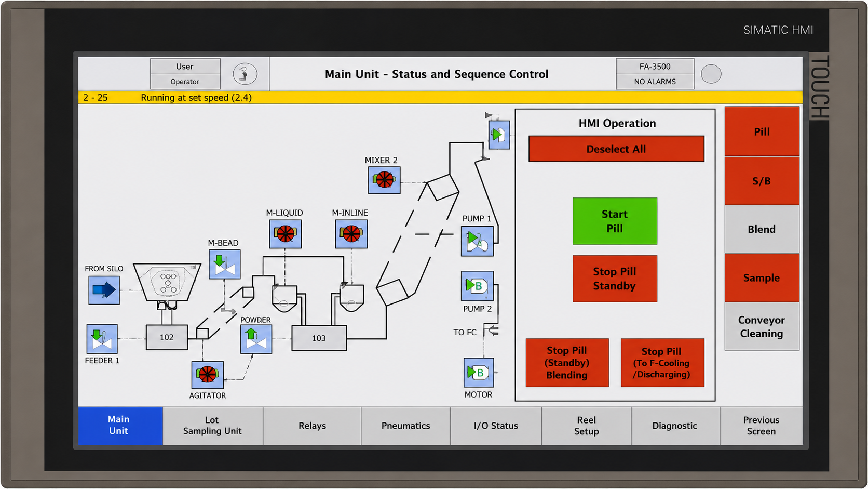
Task: Select the FEEDER 1 valve icon
Action: (x=102, y=339)
